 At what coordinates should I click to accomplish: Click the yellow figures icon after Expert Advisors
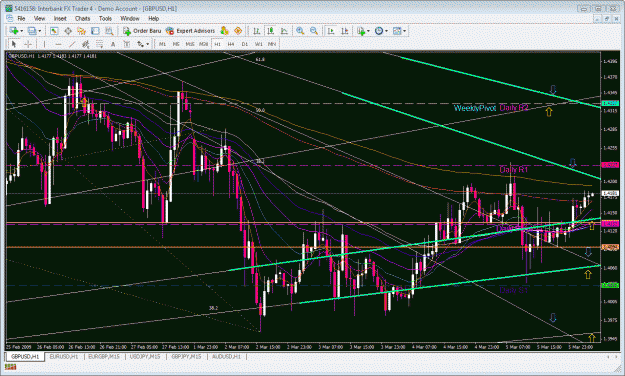pos(224,31)
